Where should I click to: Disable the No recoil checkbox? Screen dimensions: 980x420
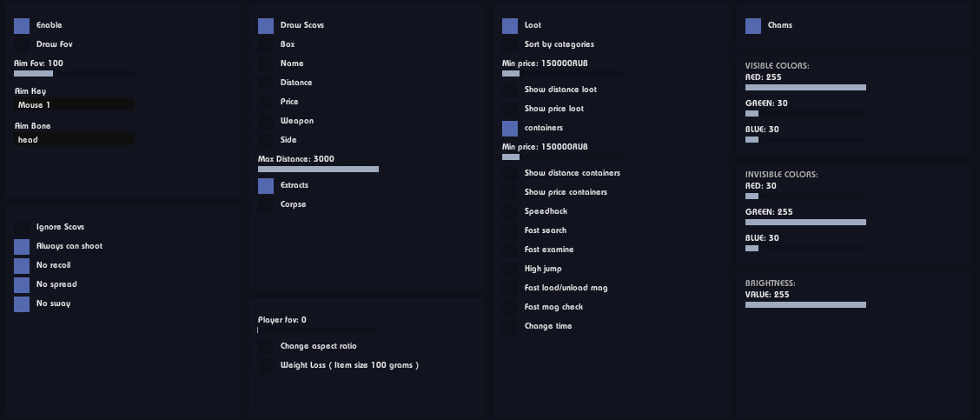[x=22, y=266]
